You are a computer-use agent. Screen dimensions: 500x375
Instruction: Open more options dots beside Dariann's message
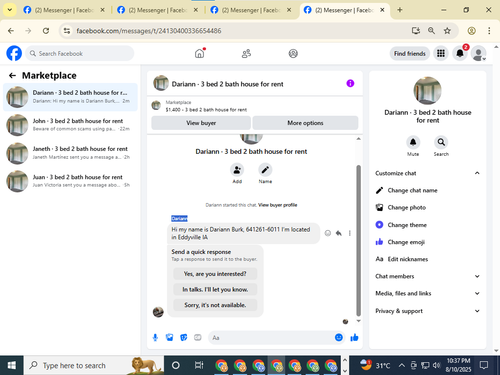[350, 233]
